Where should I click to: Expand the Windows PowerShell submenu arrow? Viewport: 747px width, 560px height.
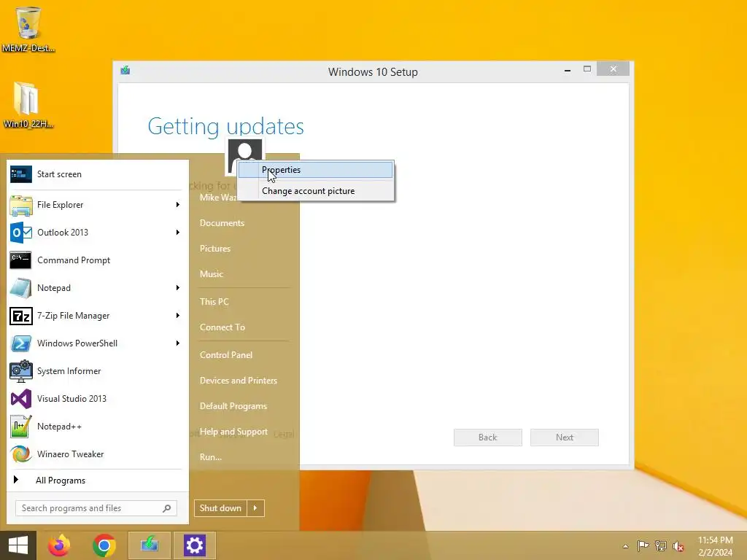pyautogui.click(x=178, y=343)
